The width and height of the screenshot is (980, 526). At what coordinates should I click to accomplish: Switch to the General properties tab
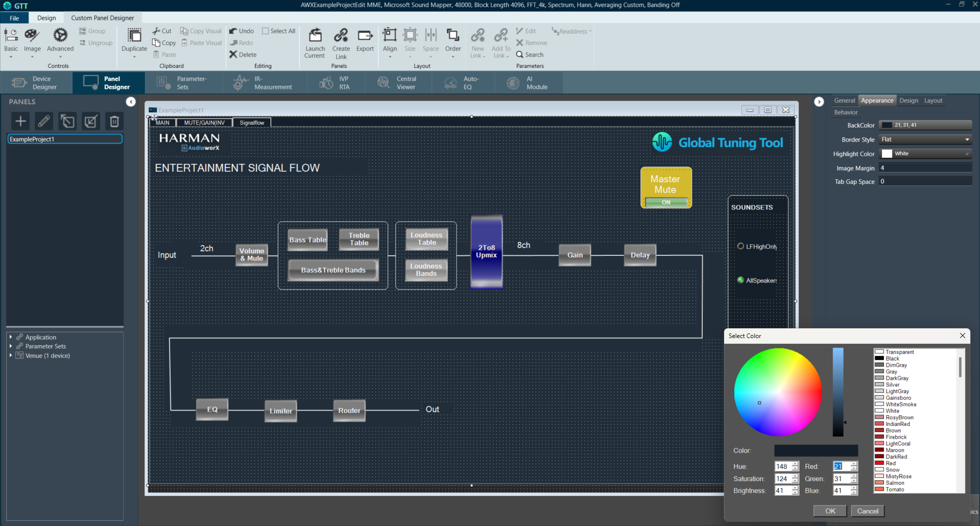point(844,101)
